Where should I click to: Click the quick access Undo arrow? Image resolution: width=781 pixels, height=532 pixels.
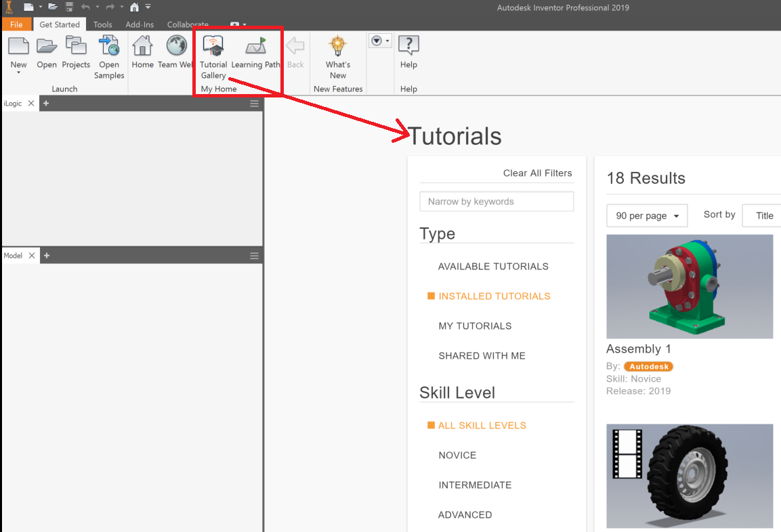pyautogui.click(x=85, y=7)
